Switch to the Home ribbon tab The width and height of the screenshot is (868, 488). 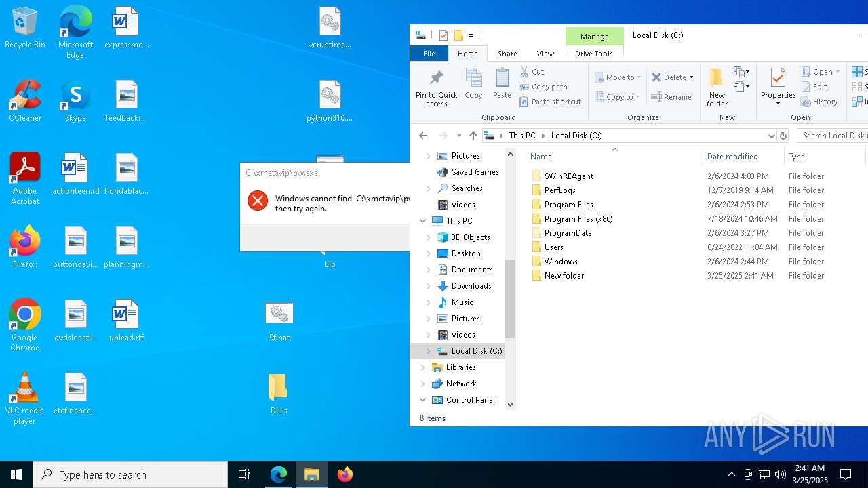tap(467, 54)
